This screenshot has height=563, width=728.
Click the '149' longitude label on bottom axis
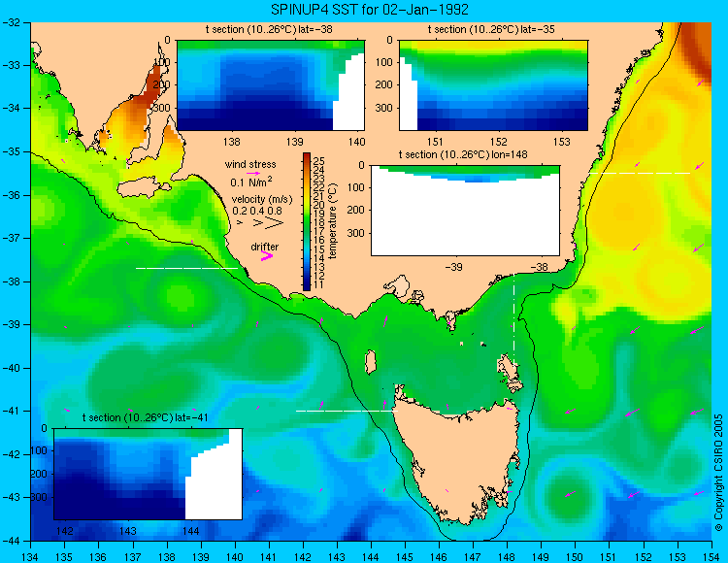[x=541, y=557]
